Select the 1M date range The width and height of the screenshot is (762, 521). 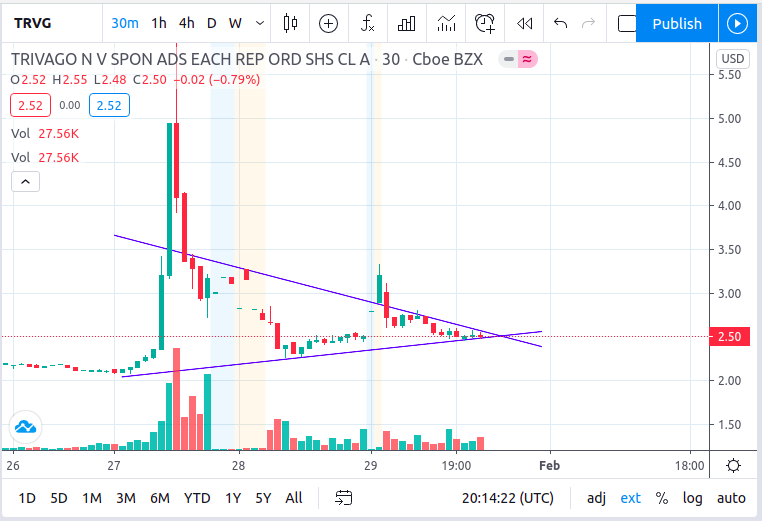[91, 498]
